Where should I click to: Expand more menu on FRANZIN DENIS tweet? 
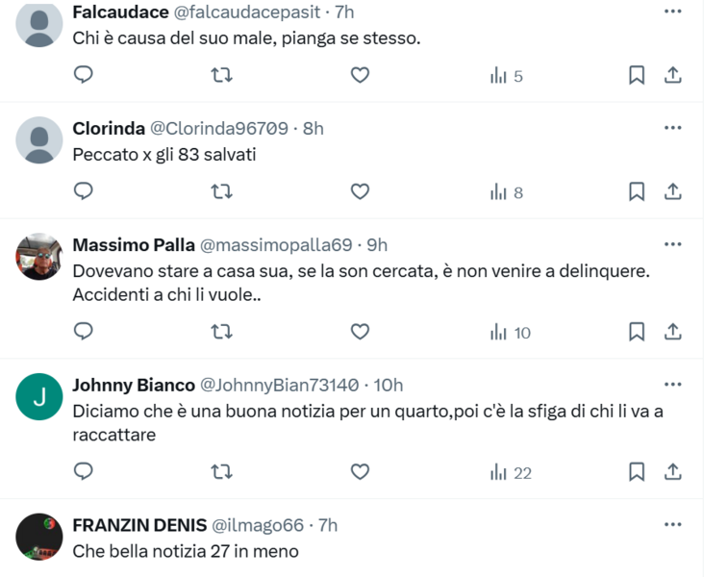(x=673, y=524)
